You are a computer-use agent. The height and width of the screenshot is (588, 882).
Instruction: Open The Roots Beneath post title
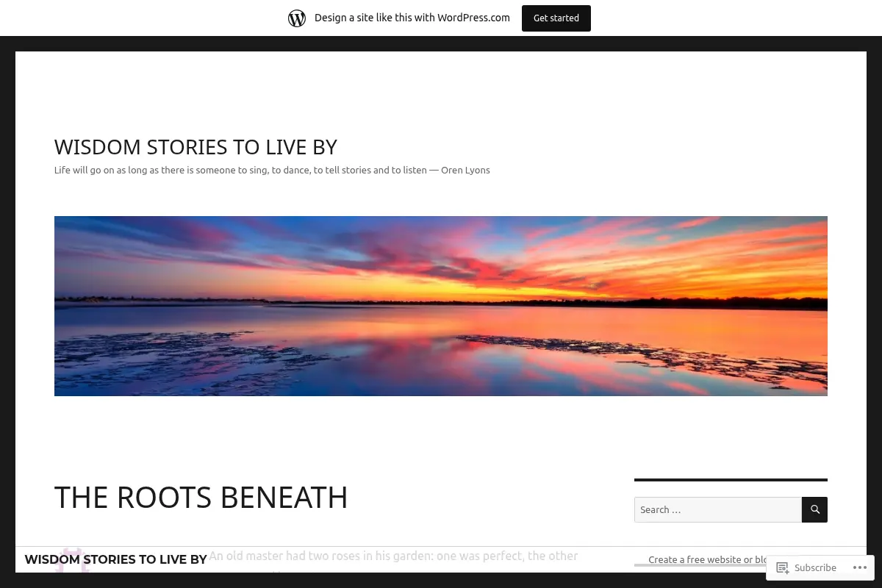pyautogui.click(x=201, y=498)
